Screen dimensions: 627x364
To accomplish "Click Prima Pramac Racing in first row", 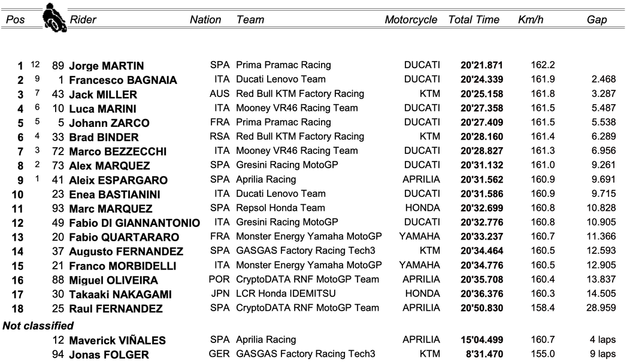I will (x=283, y=65).
